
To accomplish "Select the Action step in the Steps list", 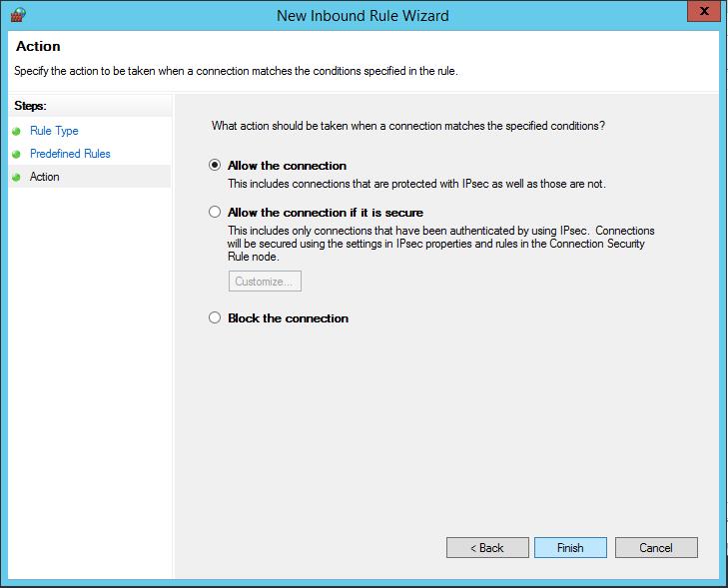I will pyautogui.click(x=45, y=177).
